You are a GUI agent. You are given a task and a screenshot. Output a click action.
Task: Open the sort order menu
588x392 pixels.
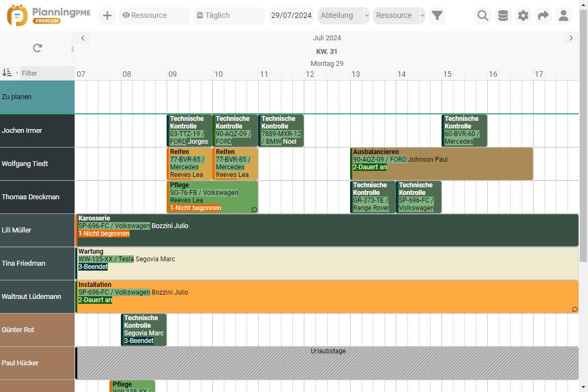coord(9,73)
